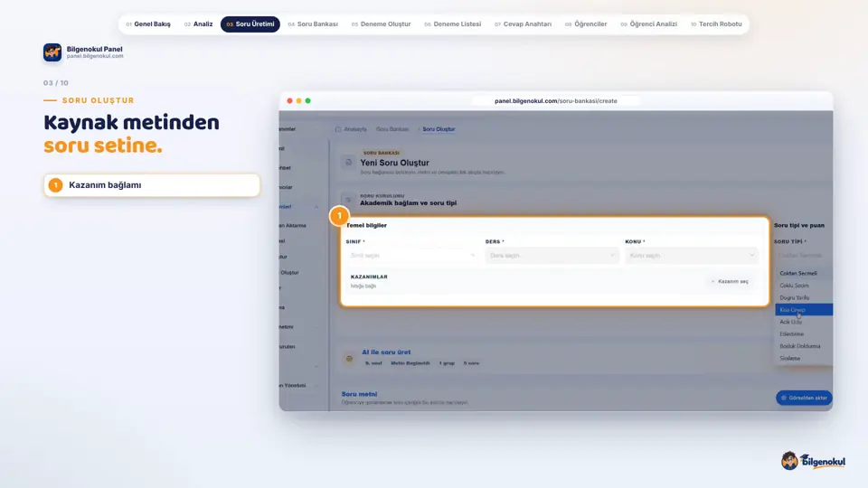Choose Eşleştirme option
This screenshot has height=488, width=868.
[804, 334]
